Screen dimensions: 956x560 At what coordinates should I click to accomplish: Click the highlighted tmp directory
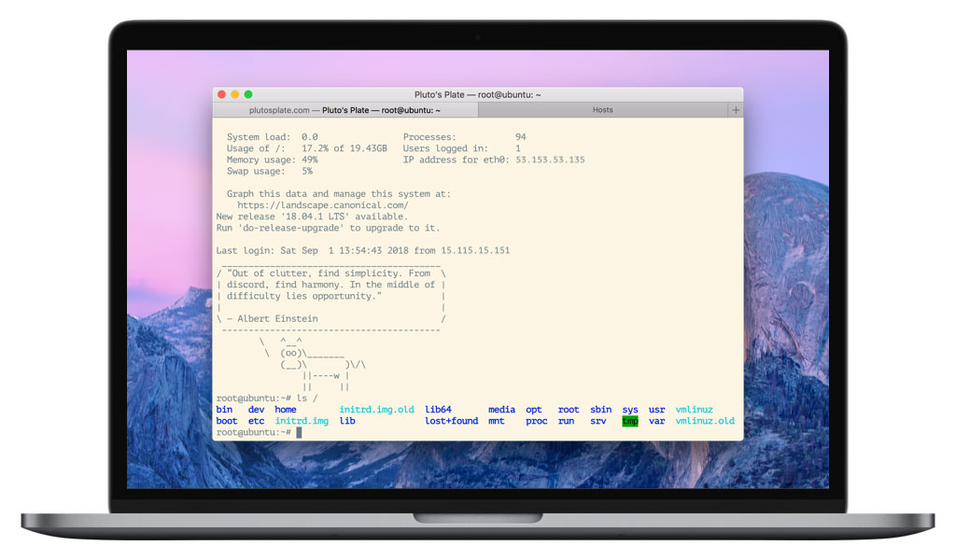pos(629,421)
